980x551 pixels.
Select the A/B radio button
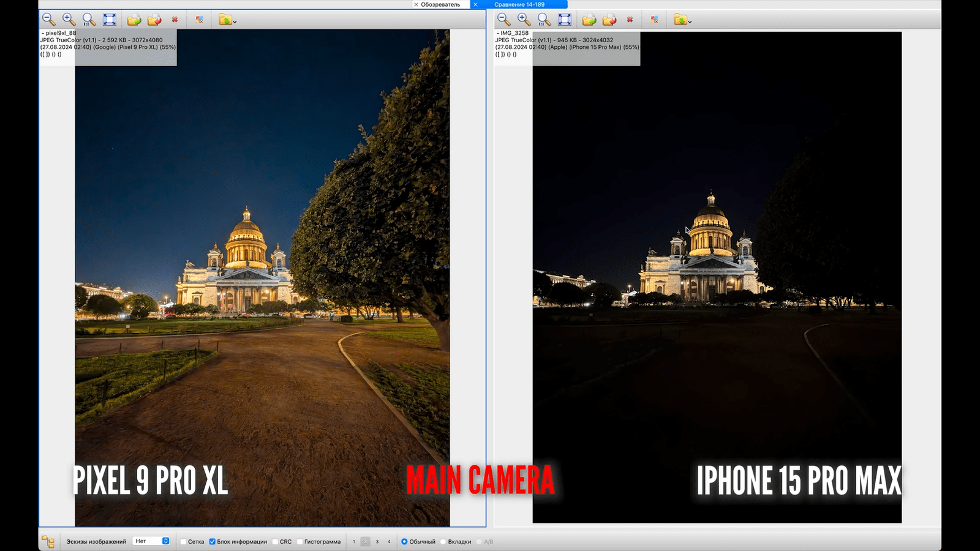click(x=479, y=542)
